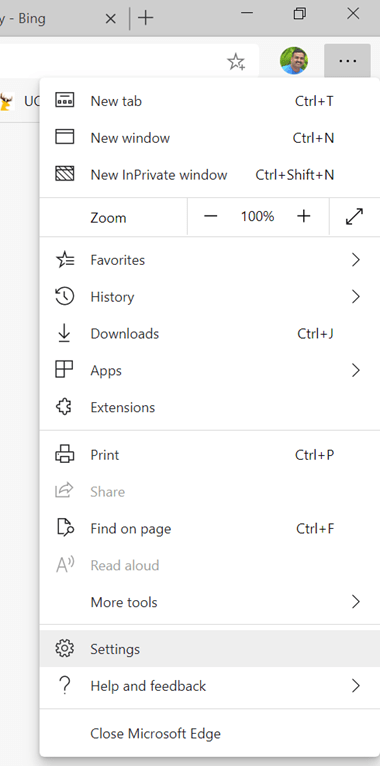The width and height of the screenshot is (380, 766).
Task: Open More tools menu entry
Action: click(x=210, y=602)
